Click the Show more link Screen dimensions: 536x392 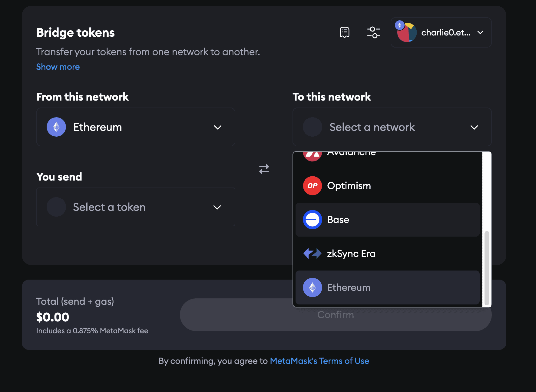[58, 67]
